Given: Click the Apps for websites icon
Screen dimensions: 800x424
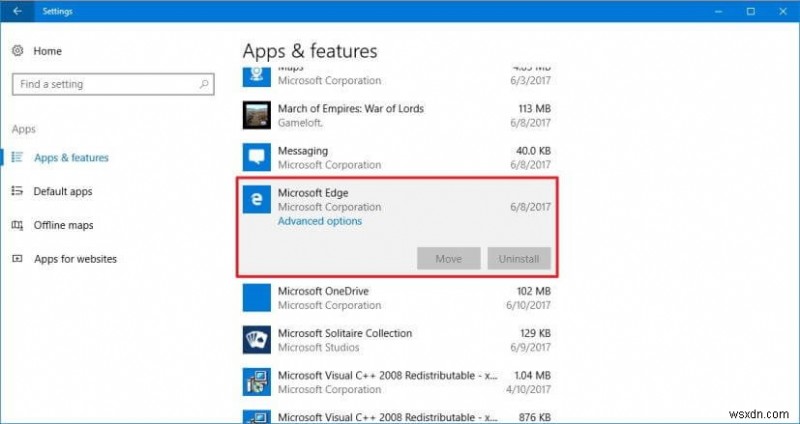Looking at the screenshot, I should [x=17, y=259].
